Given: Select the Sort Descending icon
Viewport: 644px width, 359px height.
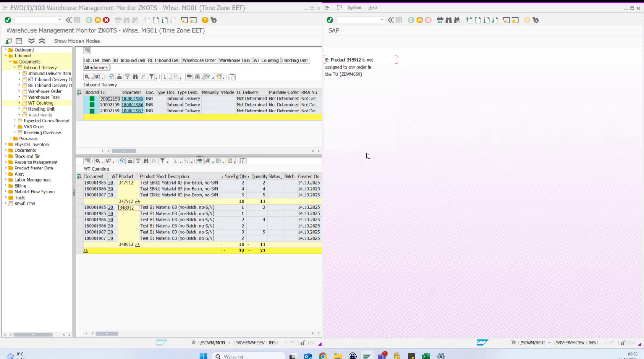Looking at the screenshot, I should [127, 77].
